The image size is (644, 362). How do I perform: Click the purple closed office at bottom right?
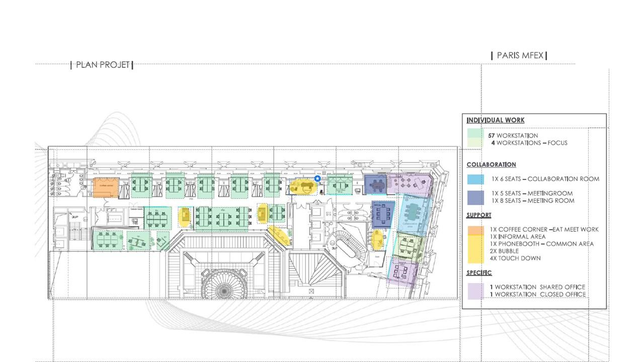(x=404, y=271)
